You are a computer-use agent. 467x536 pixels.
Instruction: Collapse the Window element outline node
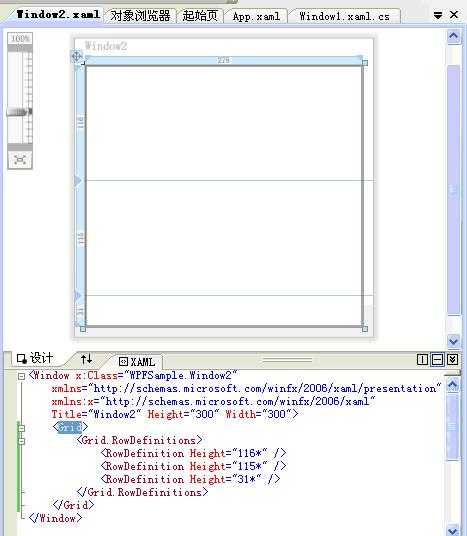pos(22,376)
